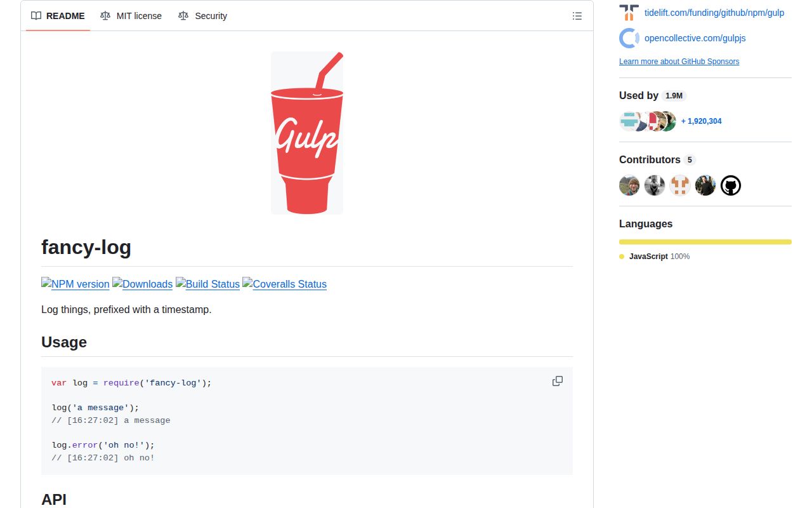Click the Tidelift logo icon

tap(629, 13)
